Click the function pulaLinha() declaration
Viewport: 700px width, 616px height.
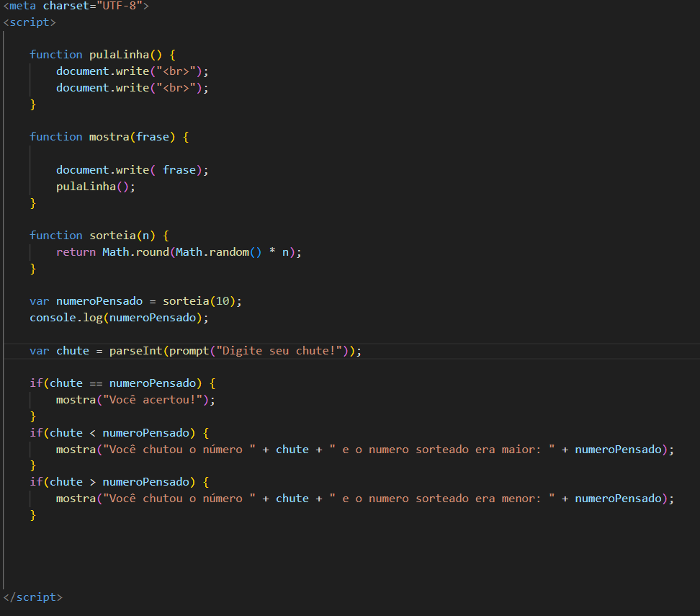click(103, 55)
